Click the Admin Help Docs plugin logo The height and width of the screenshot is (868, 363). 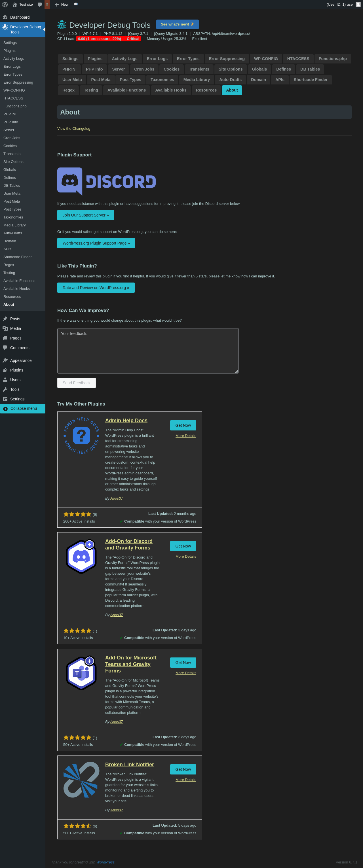pos(81,436)
